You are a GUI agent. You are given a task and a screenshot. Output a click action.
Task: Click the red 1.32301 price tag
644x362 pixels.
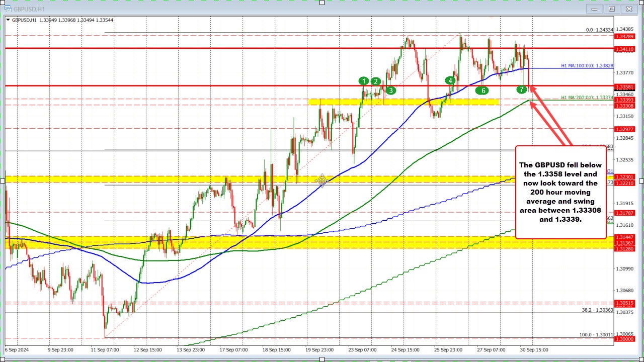point(624,177)
